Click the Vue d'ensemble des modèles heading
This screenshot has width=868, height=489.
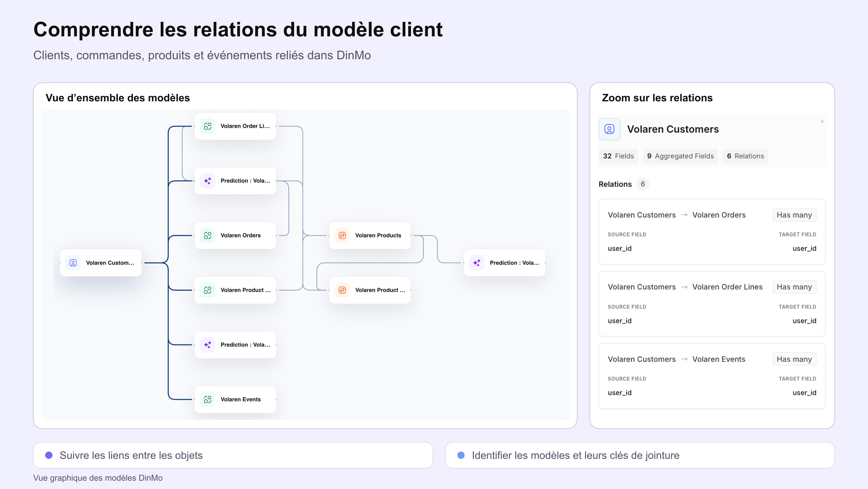(x=118, y=98)
